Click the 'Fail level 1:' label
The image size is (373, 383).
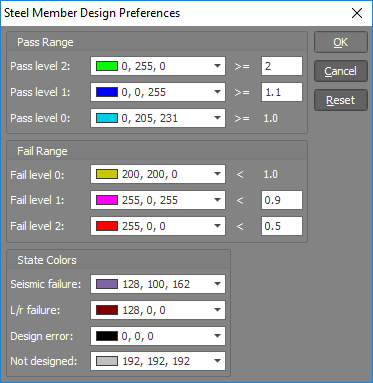[37, 200]
